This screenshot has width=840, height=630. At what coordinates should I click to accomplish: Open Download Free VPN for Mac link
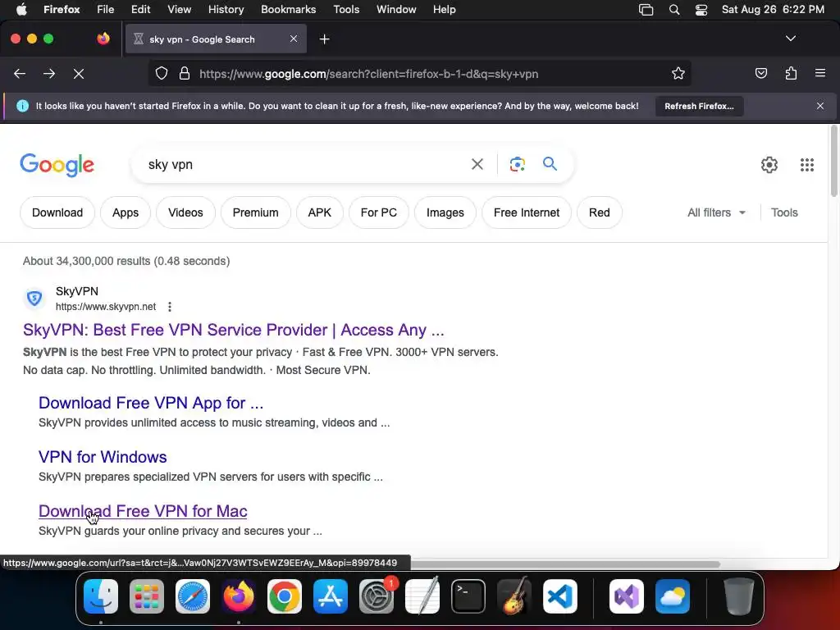tap(143, 511)
